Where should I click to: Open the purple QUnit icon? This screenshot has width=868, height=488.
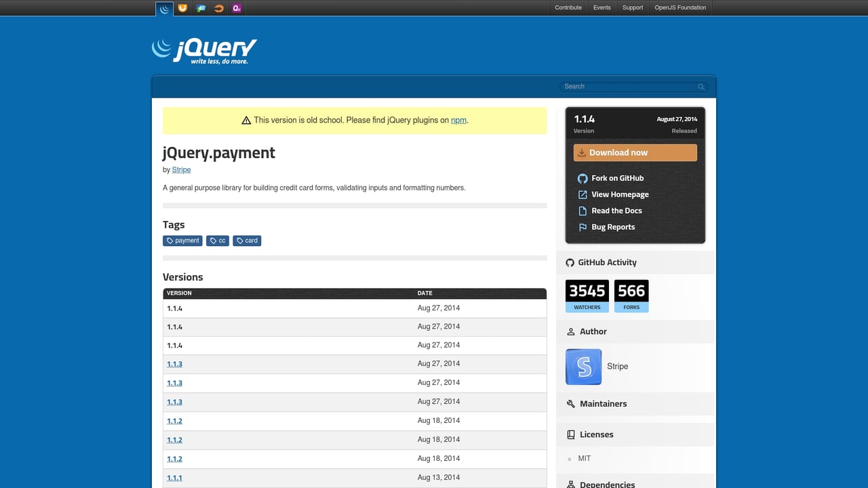click(x=236, y=8)
